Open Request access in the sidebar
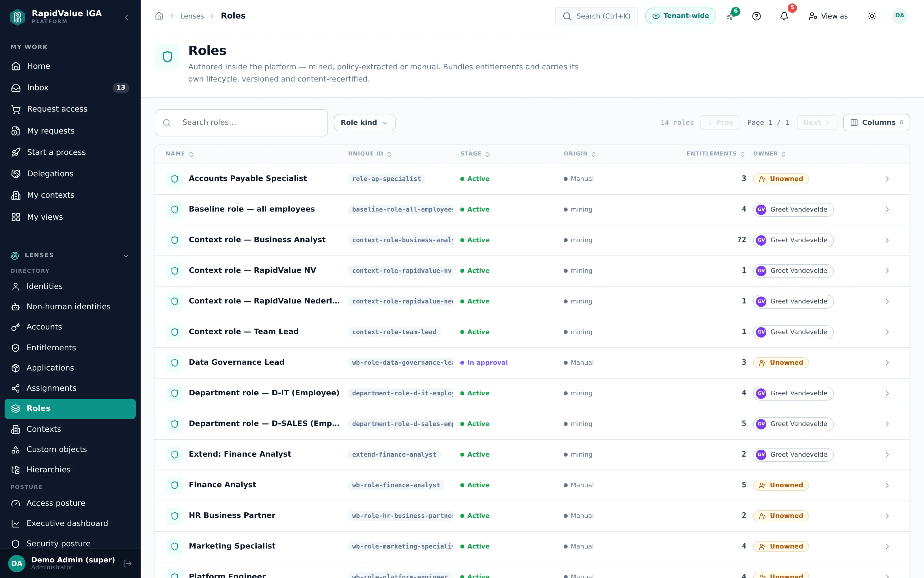The width and height of the screenshot is (924, 578). (70, 109)
